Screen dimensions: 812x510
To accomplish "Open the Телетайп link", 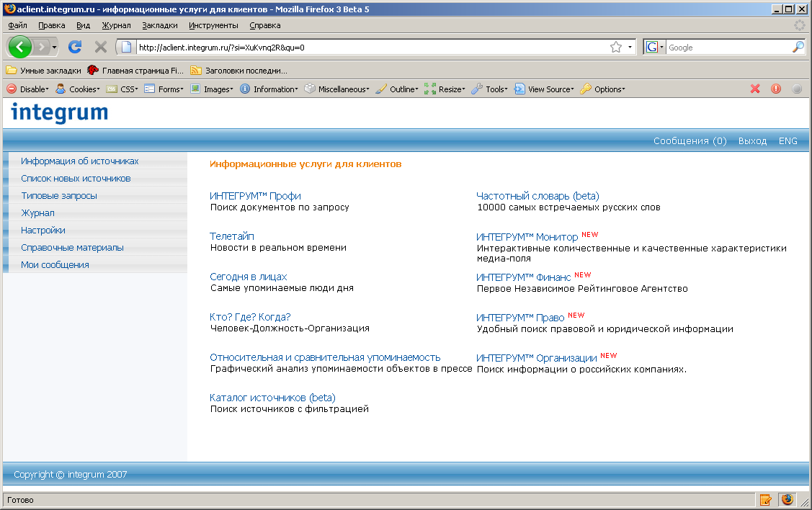I will tap(231, 236).
